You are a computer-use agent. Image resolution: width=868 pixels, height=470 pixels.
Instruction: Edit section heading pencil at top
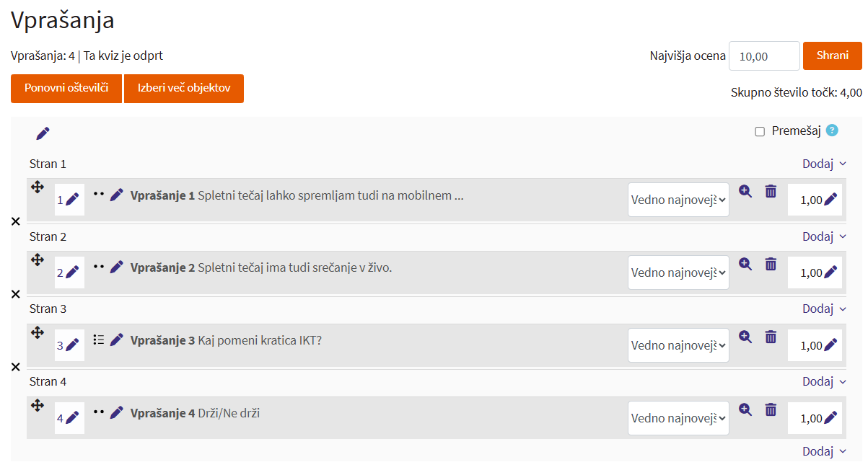point(43,133)
